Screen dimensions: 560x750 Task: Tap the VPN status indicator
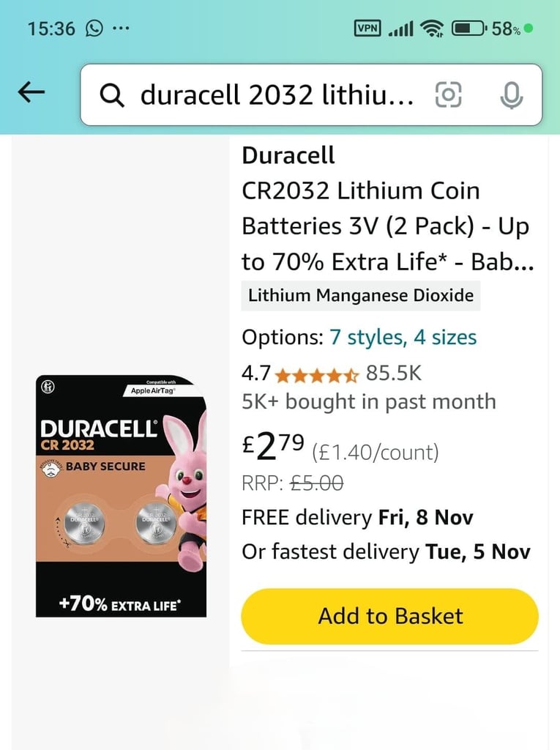367,29
